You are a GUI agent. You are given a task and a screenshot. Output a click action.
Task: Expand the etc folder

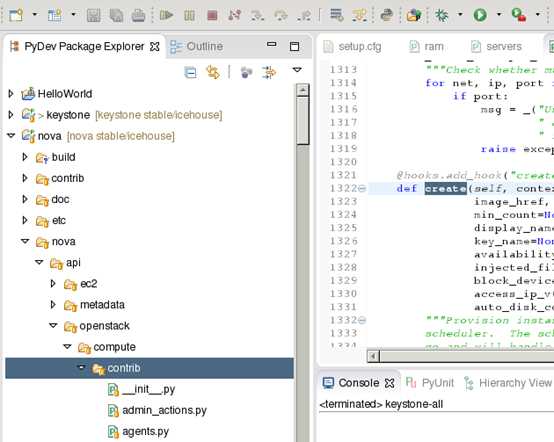tap(25, 220)
